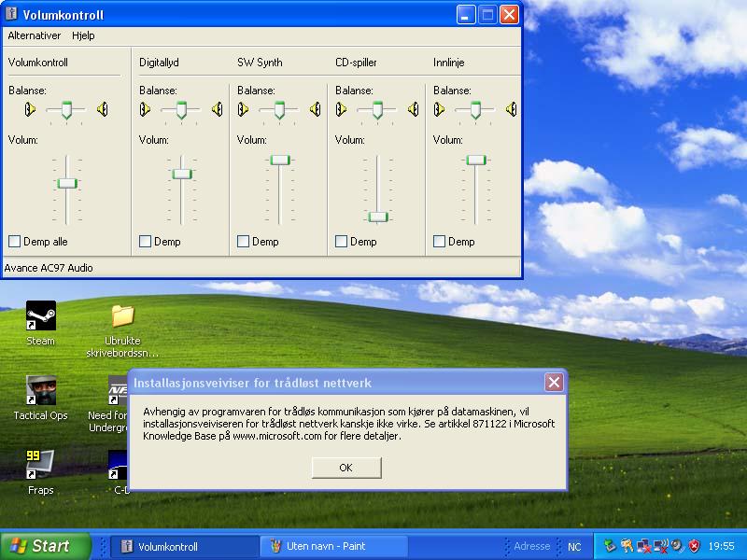Click OK in wireless network wizard dialog
Viewport: 747px width, 560px height.
346,468
